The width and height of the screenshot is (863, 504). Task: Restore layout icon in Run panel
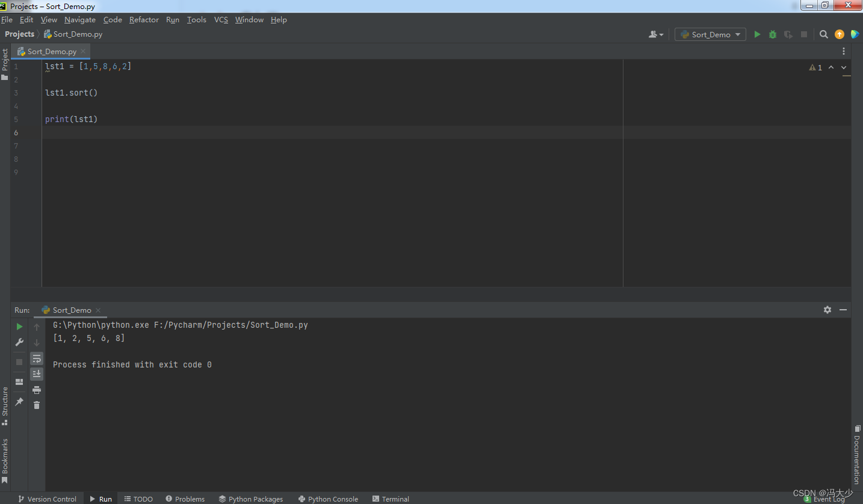coord(19,381)
